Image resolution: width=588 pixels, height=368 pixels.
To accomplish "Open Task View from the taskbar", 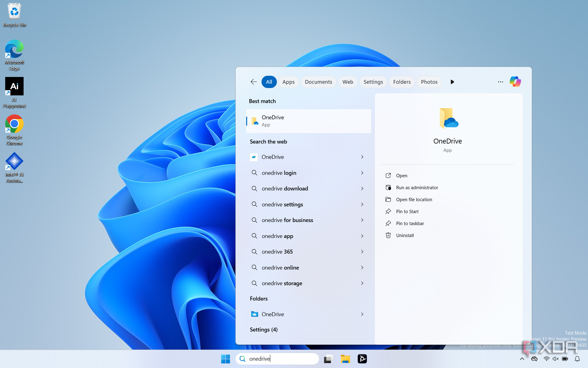I will pyautogui.click(x=328, y=359).
